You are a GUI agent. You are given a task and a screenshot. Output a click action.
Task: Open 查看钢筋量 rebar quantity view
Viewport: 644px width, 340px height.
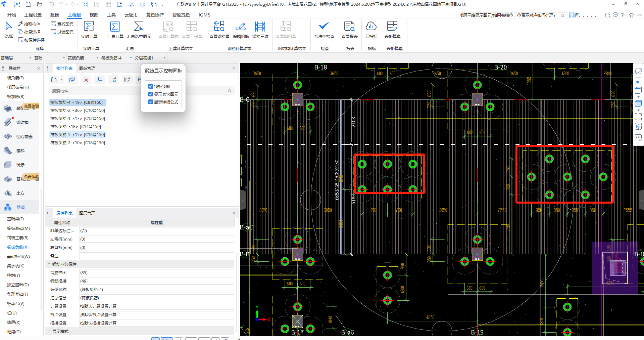click(219, 30)
